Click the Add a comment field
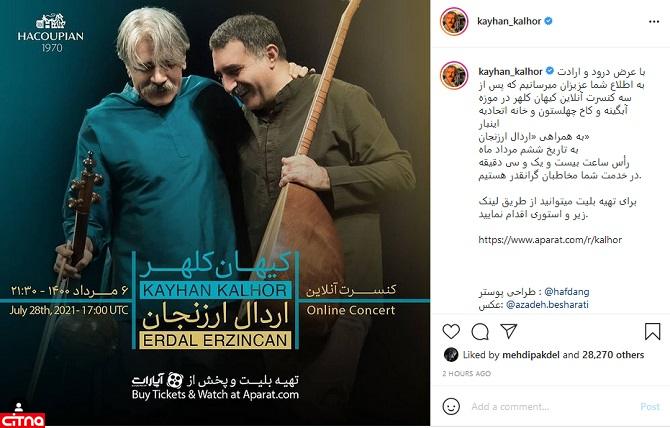This screenshot has width=670, height=428. pyautogui.click(x=551, y=407)
